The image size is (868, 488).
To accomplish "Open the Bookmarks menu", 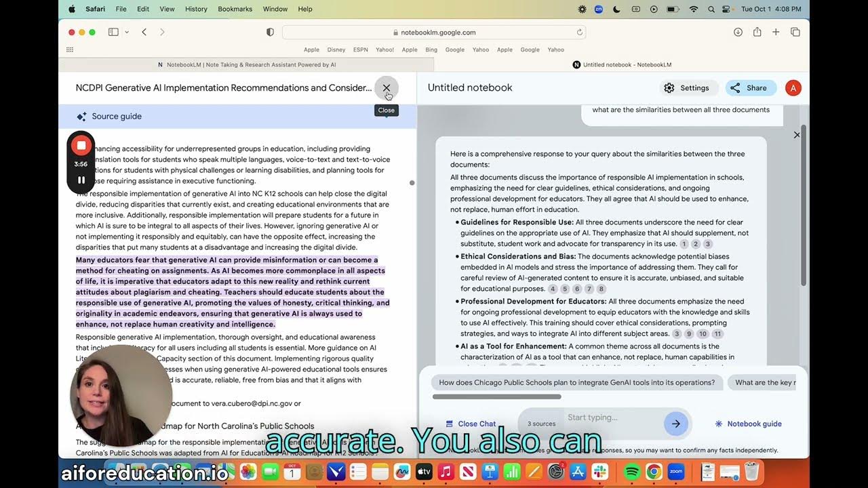I will click(x=235, y=9).
